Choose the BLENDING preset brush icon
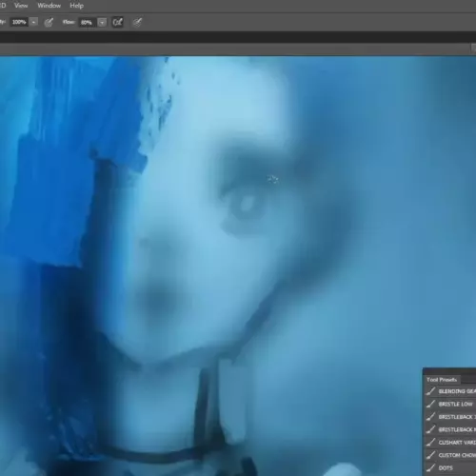The image size is (476, 476). 430,391
